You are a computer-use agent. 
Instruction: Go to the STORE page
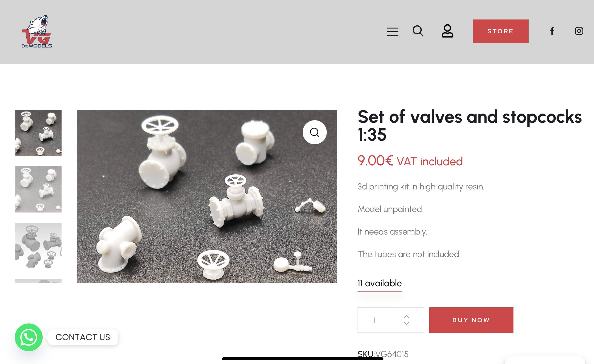501,31
